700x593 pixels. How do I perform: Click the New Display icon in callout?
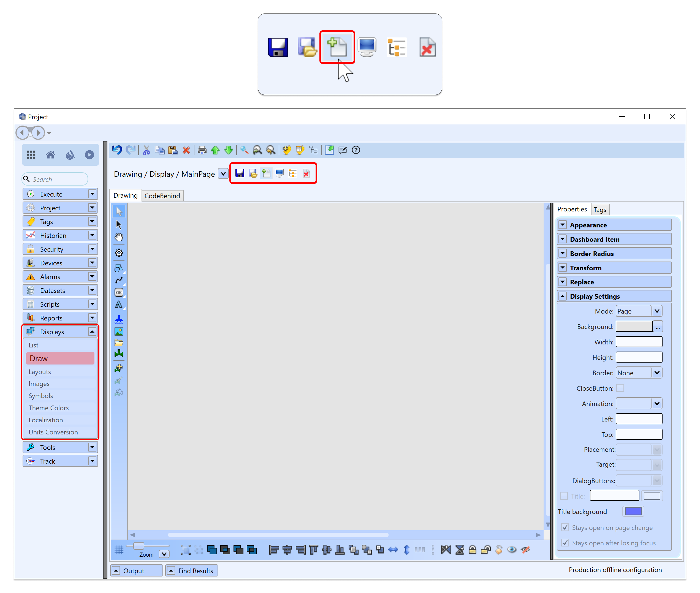pos(337,47)
